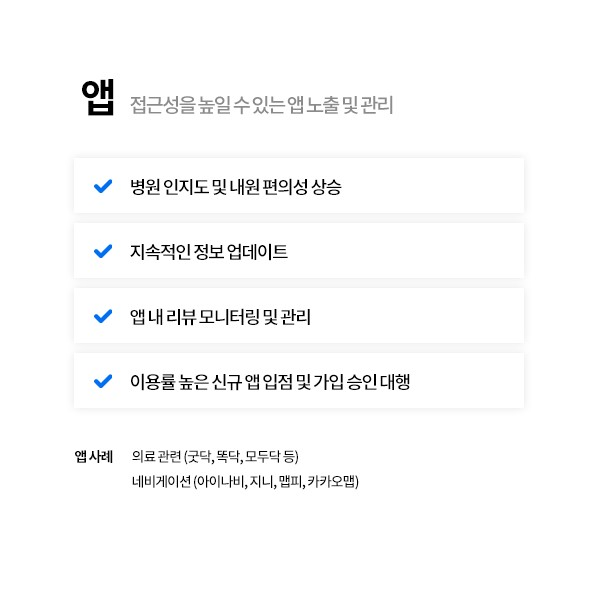Click the 병원 인지도 및 내원 편의성 상승 text
Screen dimensions: 600x600
click(x=236, y=186)
